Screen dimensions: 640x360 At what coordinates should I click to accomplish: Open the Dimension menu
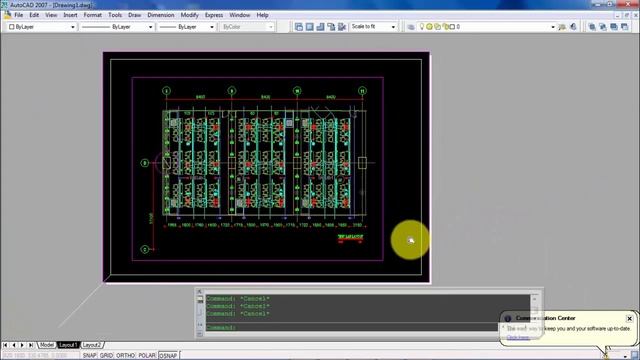click(x=160, y=15)
